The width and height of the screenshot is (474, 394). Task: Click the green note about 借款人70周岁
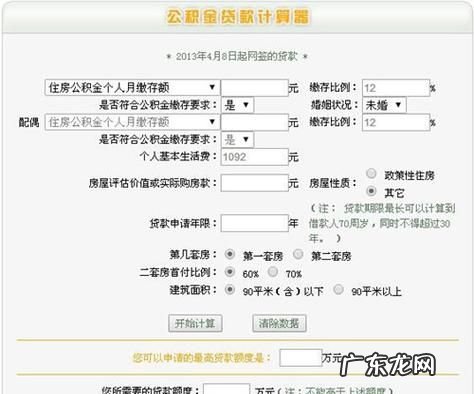pos(382,223)
